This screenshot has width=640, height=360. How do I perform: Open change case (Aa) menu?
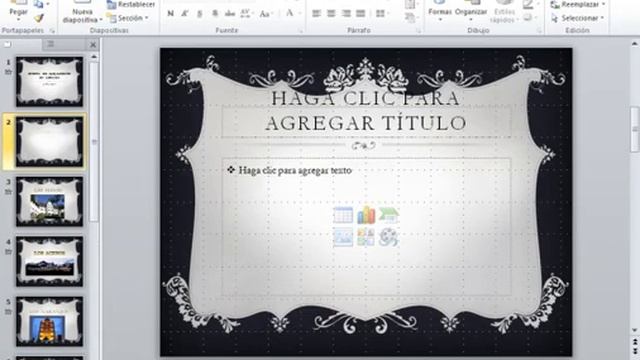pos(265,13)
